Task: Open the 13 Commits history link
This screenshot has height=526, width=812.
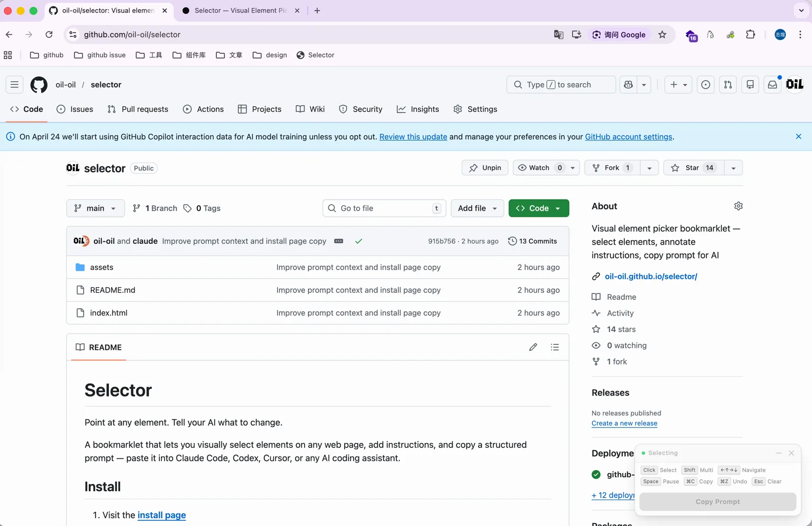Action: click(x=532, y=241)
